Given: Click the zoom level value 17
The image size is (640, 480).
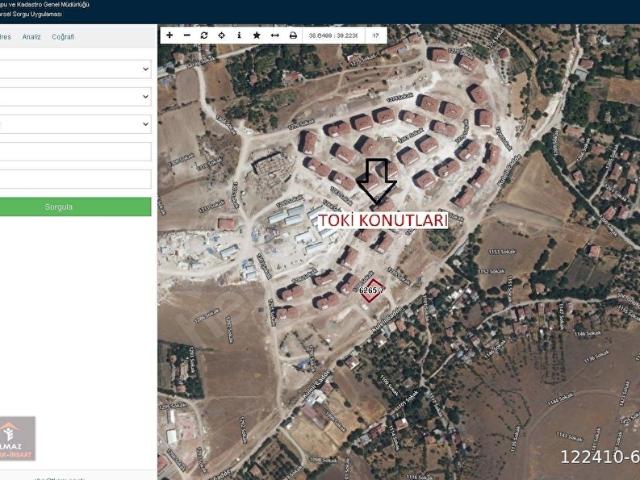Looking at the screenshot, I should [376, 36].
